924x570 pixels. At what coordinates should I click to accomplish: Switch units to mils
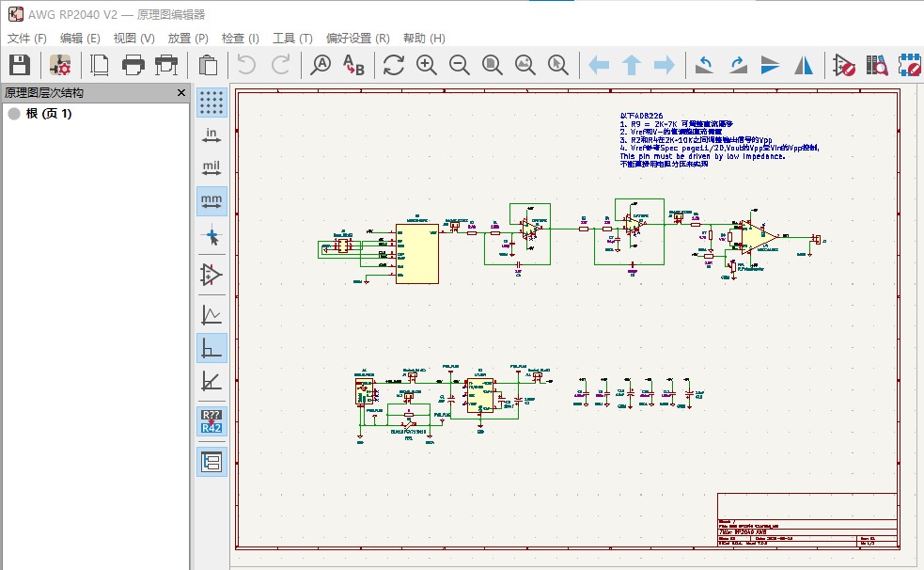211,168
